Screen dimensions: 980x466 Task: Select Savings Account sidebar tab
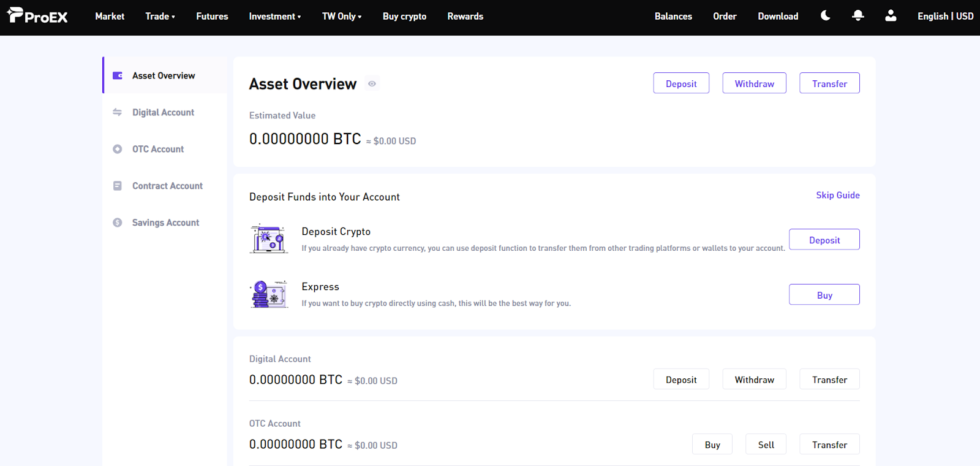coord(165,223)
